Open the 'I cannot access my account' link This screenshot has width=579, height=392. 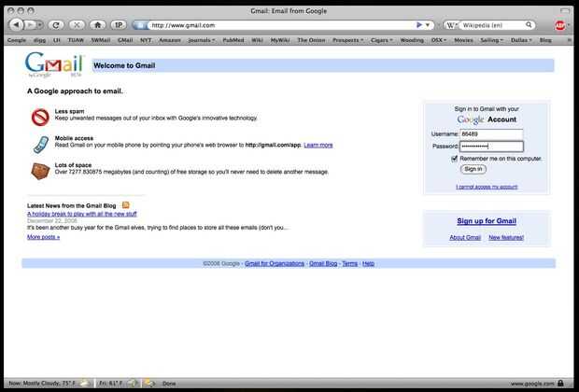487,187
